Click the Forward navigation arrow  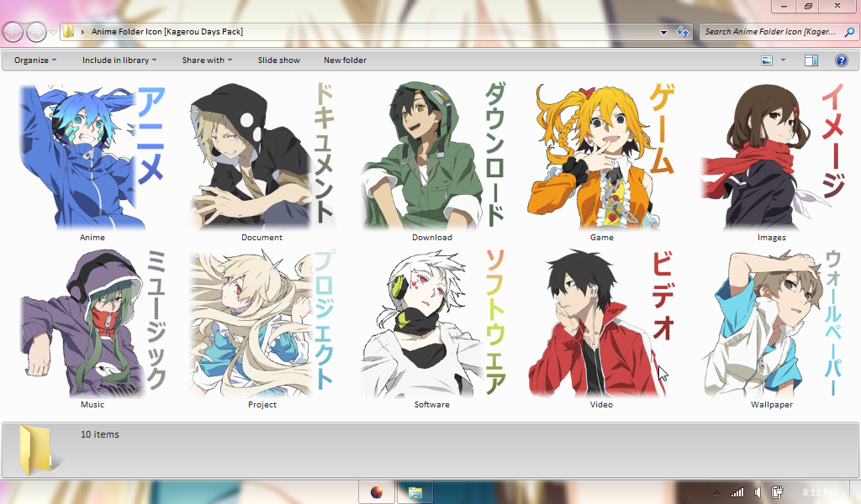pos(36,32)
